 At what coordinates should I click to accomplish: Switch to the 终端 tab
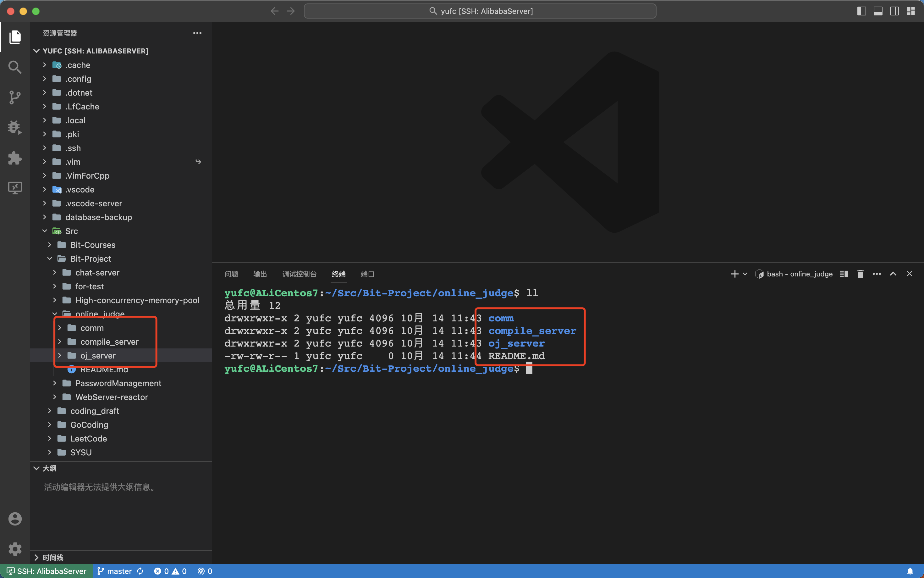[x=339, y=274]
